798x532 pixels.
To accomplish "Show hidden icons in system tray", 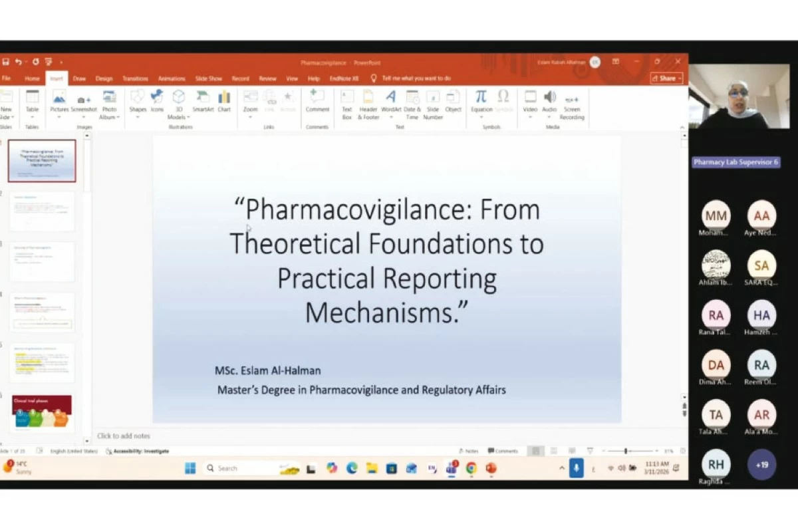I will coord(562,468).
